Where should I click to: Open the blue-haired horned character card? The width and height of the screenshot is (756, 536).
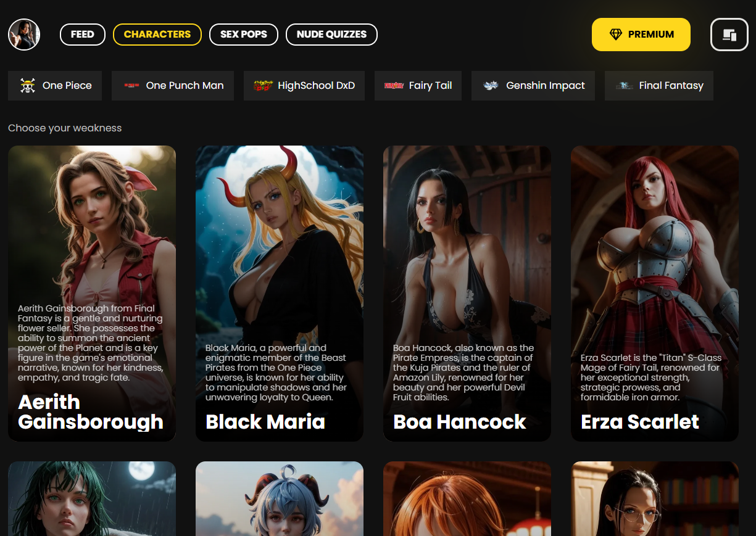tap(280, 498)
